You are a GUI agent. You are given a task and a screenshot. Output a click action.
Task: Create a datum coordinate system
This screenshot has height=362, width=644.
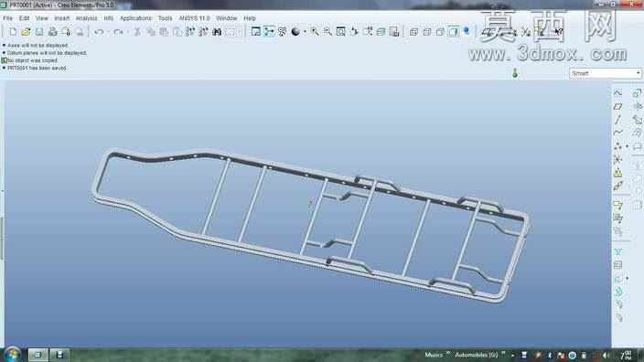617,159
